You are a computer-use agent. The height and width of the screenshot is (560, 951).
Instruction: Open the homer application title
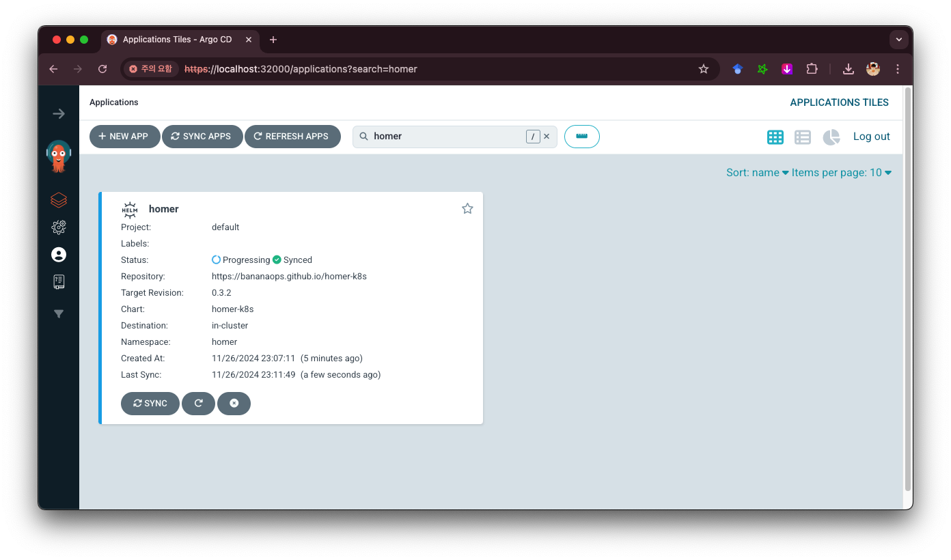pyautogui.click(x=164, y=209)
